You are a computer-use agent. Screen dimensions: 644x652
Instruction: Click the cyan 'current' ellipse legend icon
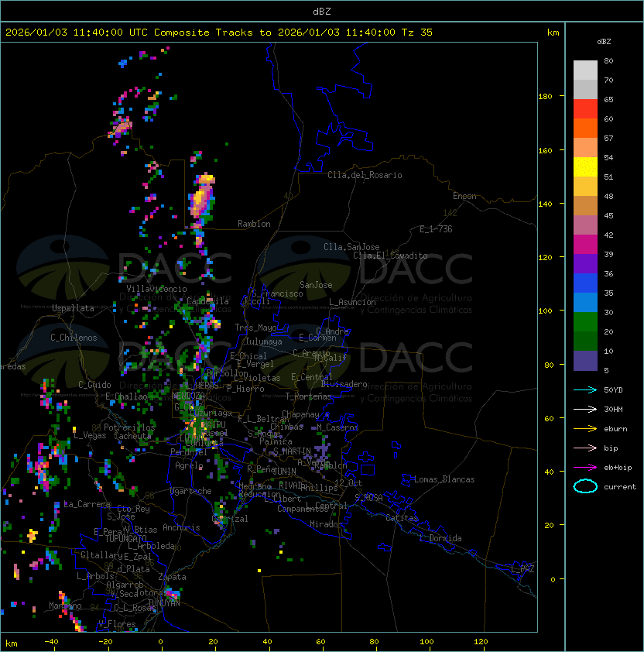(585, 486)
